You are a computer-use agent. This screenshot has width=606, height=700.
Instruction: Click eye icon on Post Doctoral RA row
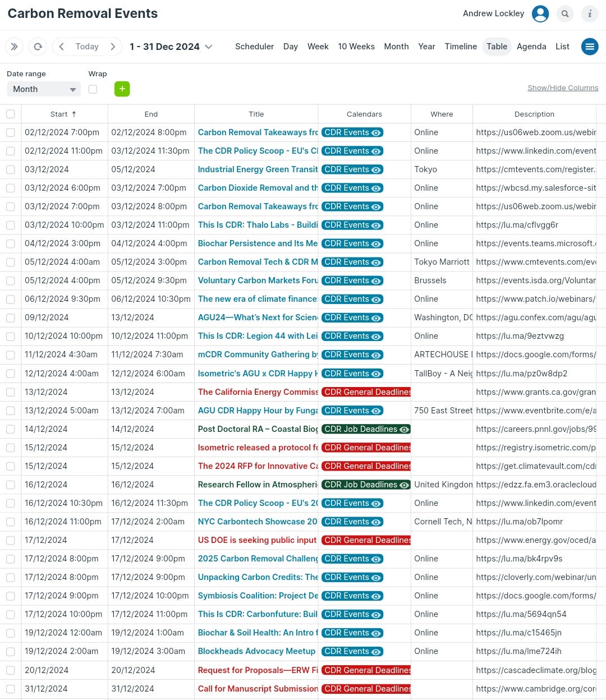(405, 430)
